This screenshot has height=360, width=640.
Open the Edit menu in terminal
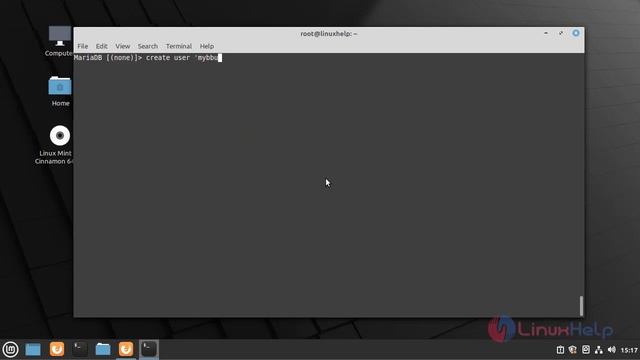[102, 46]
